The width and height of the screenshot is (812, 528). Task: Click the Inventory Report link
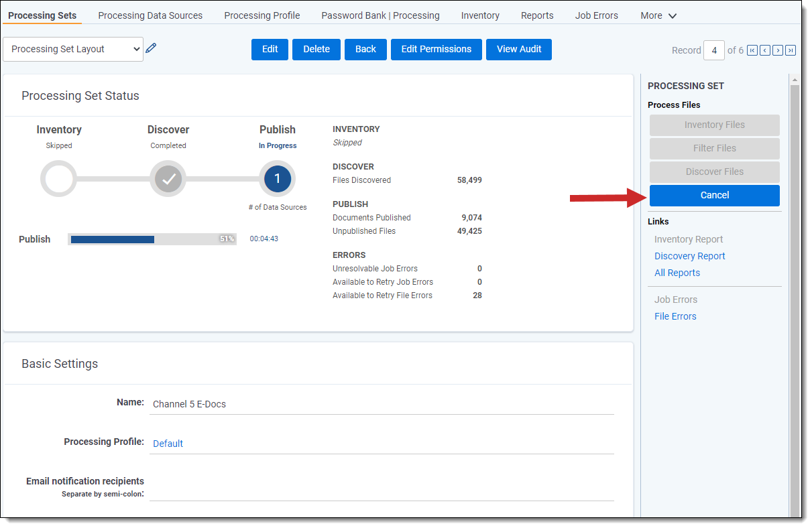[x=689, y=239]
